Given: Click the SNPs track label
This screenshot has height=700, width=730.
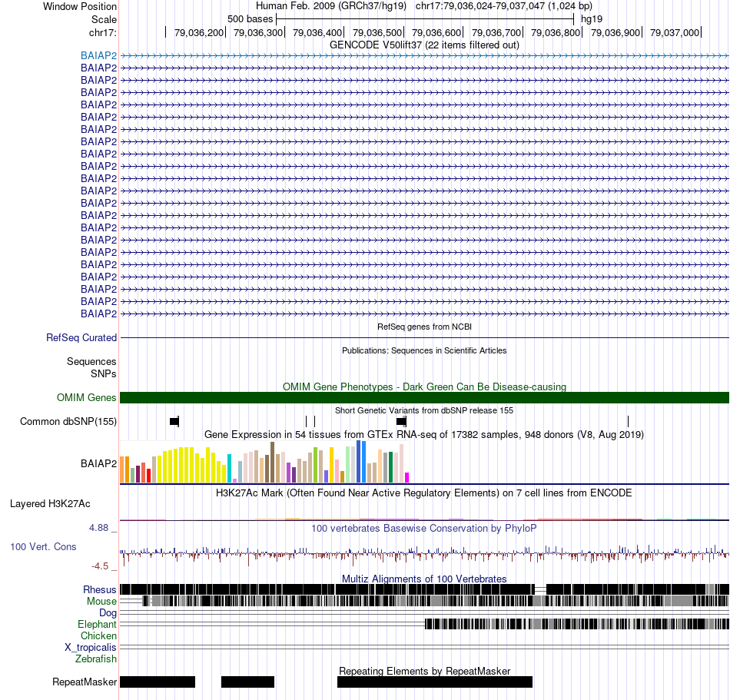Looking at the screenshot, I should click(x=104, y=373).
